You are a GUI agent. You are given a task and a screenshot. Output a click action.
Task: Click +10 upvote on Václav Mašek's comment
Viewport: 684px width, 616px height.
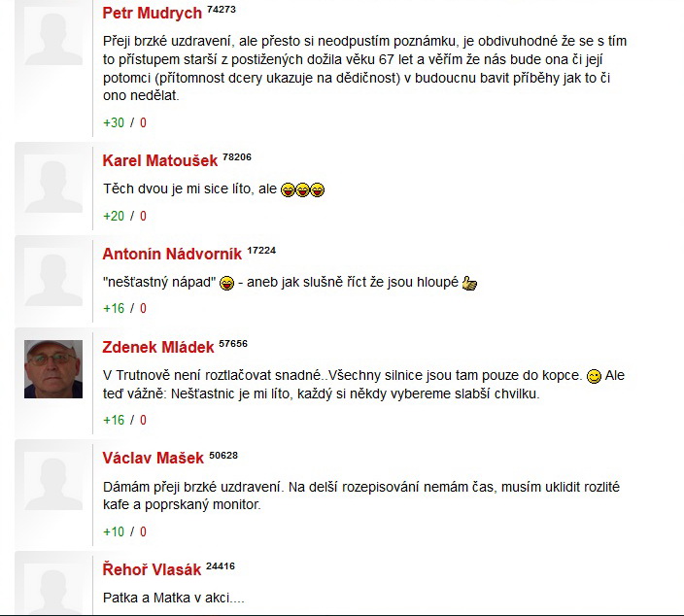[114, 531]
